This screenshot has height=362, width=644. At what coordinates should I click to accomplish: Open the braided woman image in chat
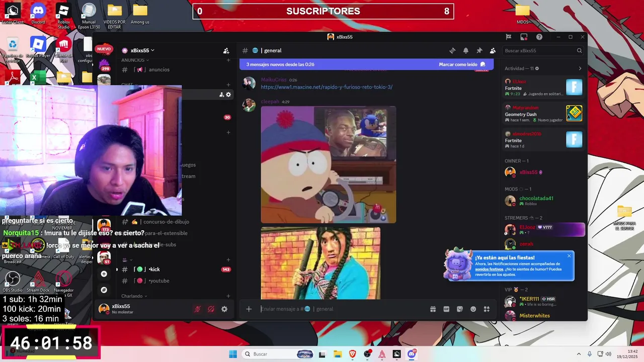pyautogui.click(x=320, y=263)
